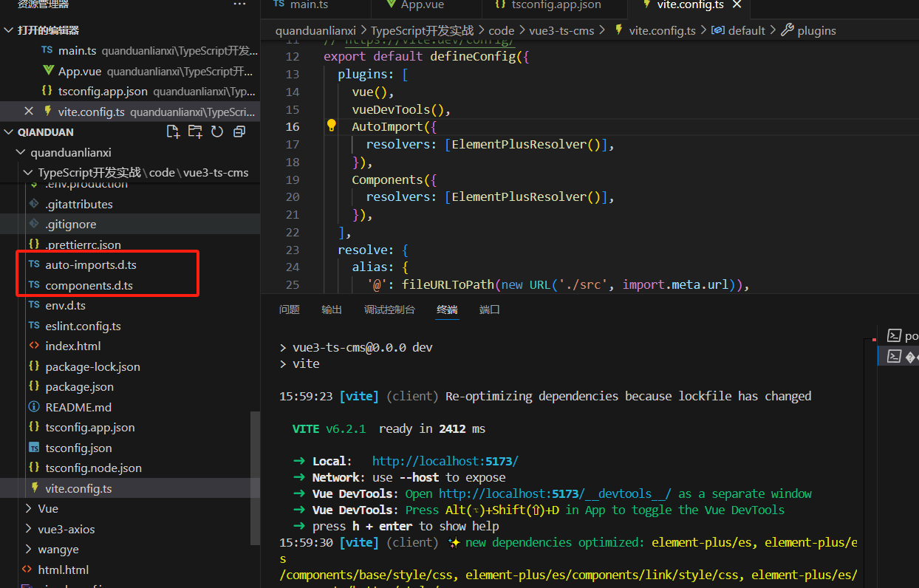This screenshot has height=588, width=919.
Task: Click the New Folder icon in QIANDUAN header
Action: (195, 131)
